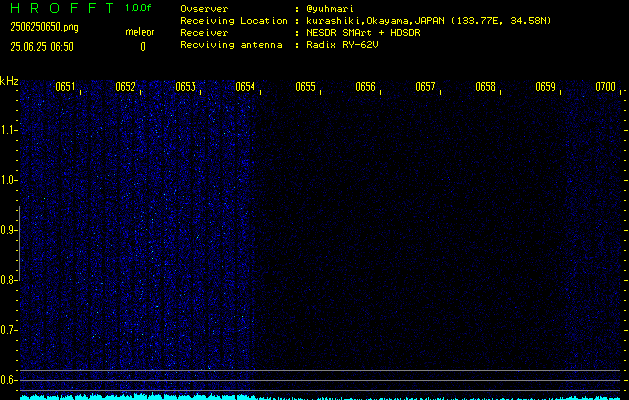Screen dimensions: 629x400
Task: Click the 0652 time marker
Action: 126,87
